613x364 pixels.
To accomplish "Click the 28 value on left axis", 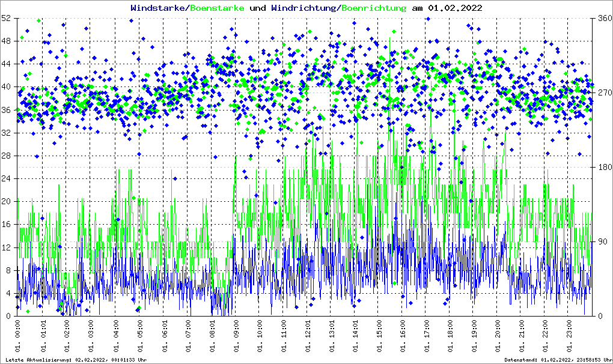I will click(x=6, y=156).
